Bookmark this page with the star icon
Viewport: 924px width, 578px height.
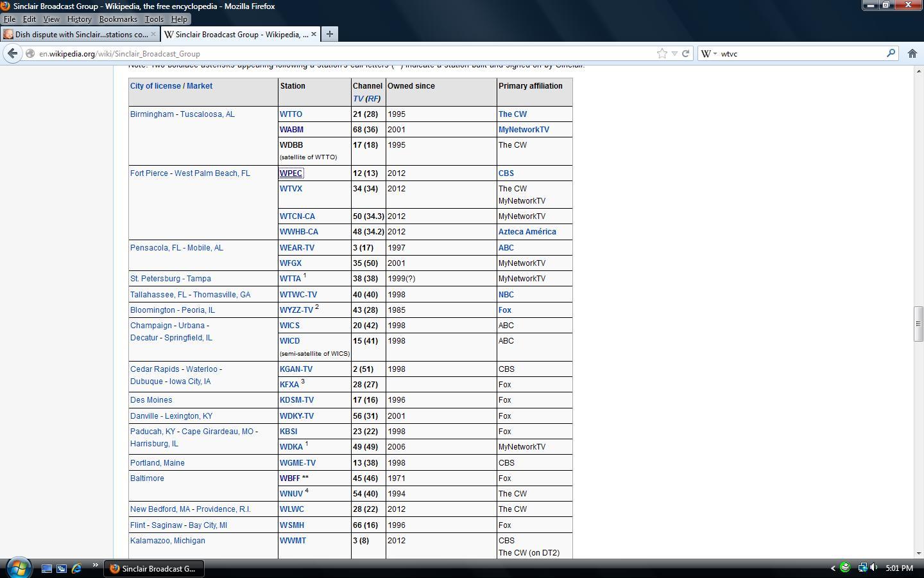[x=662, y=53]
